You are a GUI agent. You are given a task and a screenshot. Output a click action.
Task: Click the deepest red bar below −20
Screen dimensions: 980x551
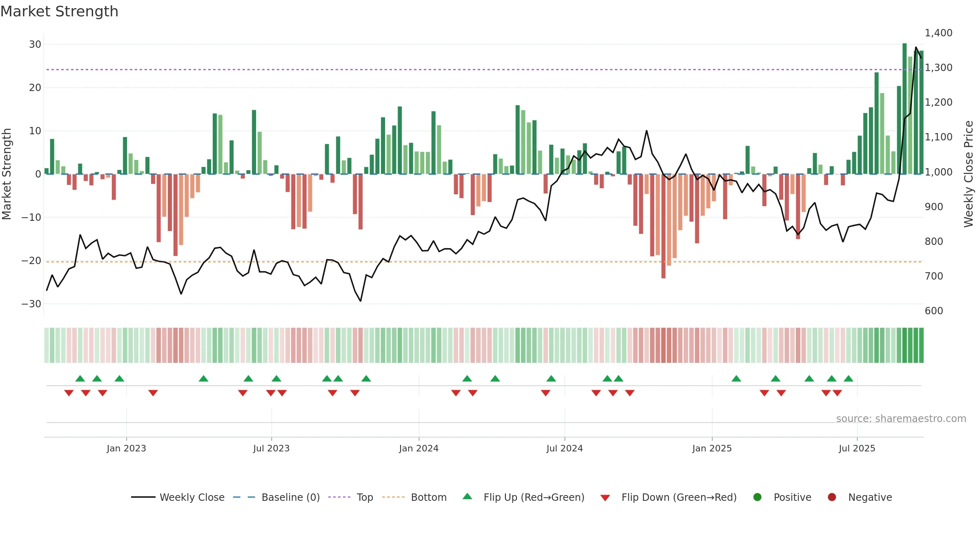point(664,227)
